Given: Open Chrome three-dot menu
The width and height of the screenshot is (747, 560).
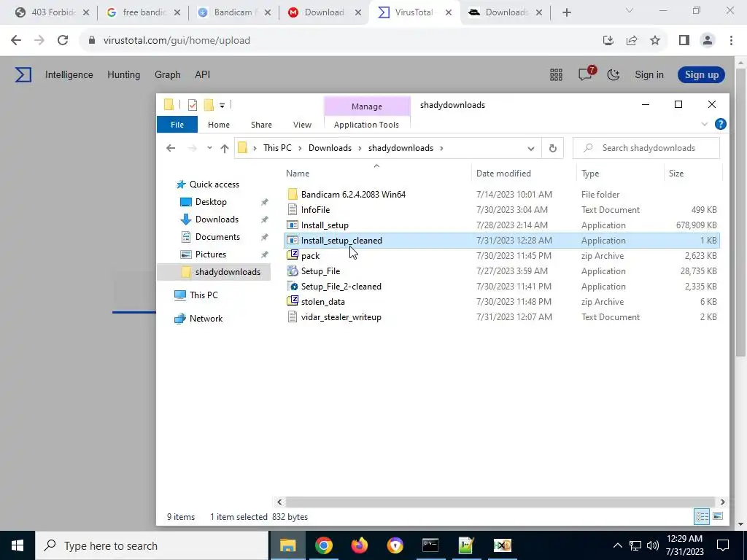Looking at the screenshot, I should point(731,41).
